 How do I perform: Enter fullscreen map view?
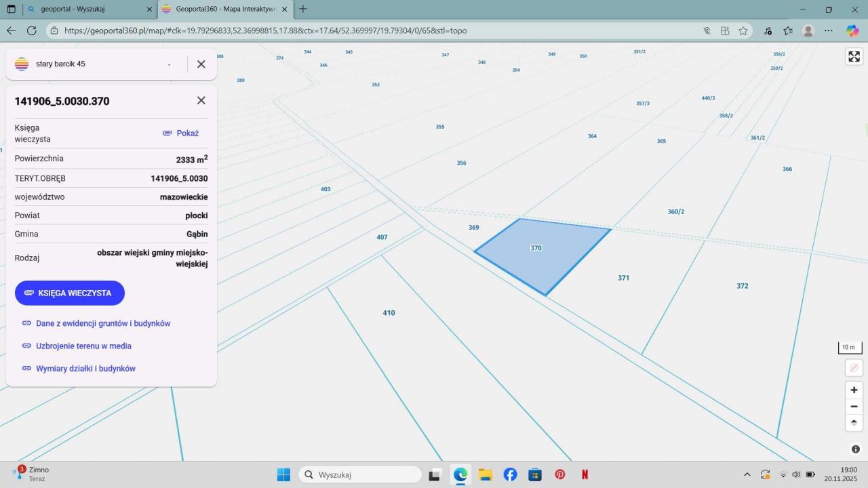[854, 57]
